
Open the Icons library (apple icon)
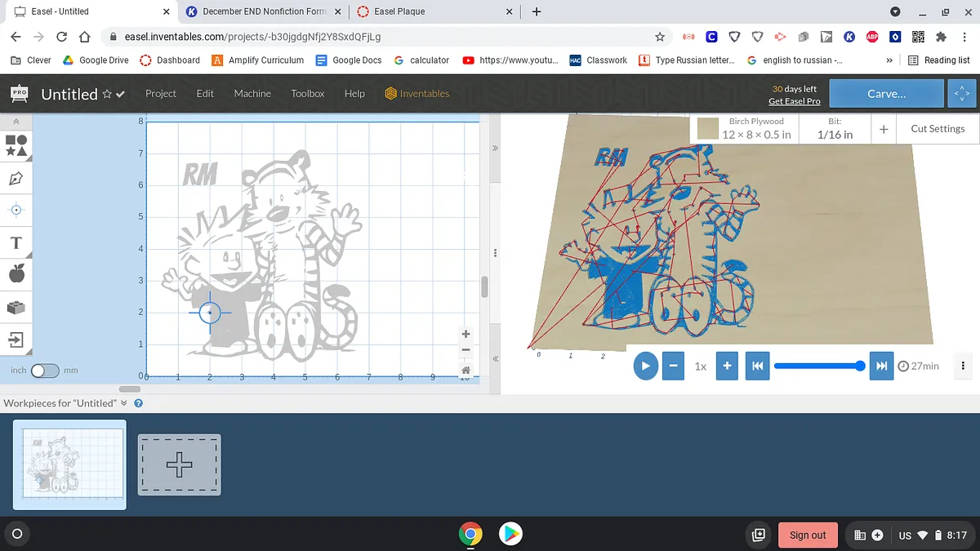coord(16,273)
